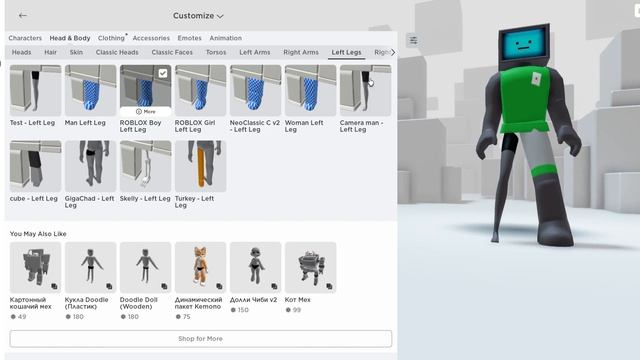Click bundle icon on Doodle Doll (Wooden)
This screenshot has width=640, height=360.
pos(164,287)
